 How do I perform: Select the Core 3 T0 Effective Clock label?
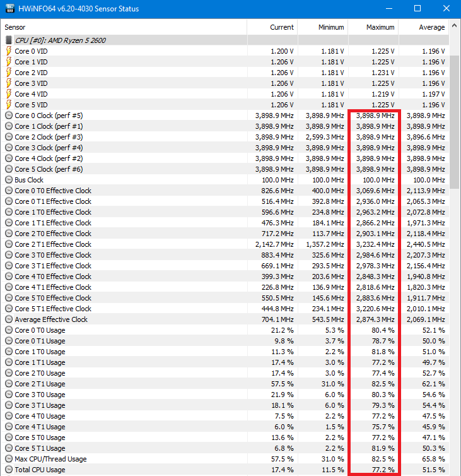(53, 255)
